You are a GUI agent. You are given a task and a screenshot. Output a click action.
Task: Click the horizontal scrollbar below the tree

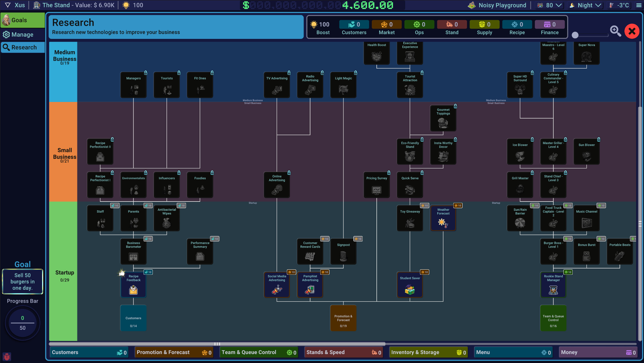[x=217, y=344]
